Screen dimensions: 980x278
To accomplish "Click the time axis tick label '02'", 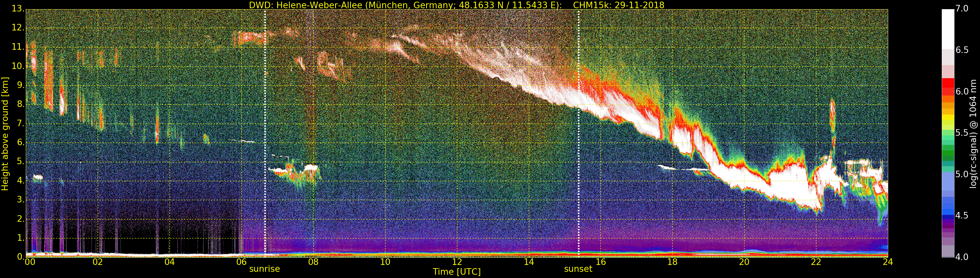I will click(x=98, y=262).
